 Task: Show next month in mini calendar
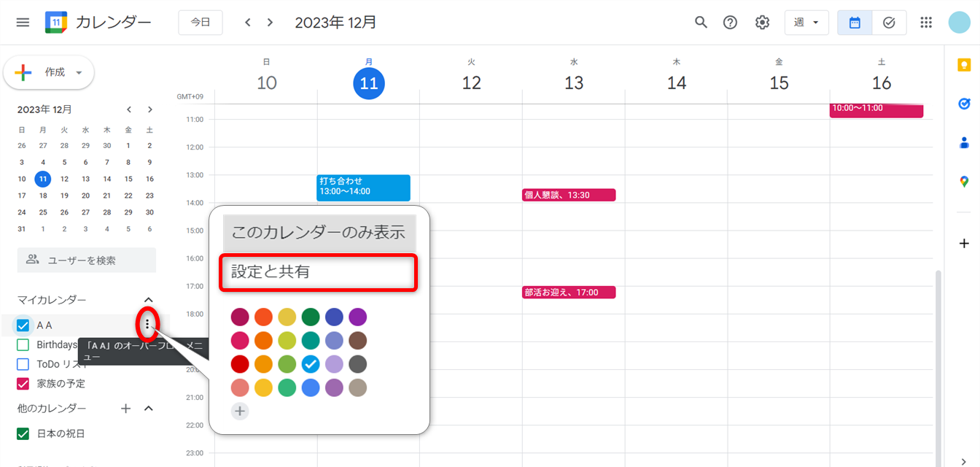pyautogui.click(x=150, y=109)
